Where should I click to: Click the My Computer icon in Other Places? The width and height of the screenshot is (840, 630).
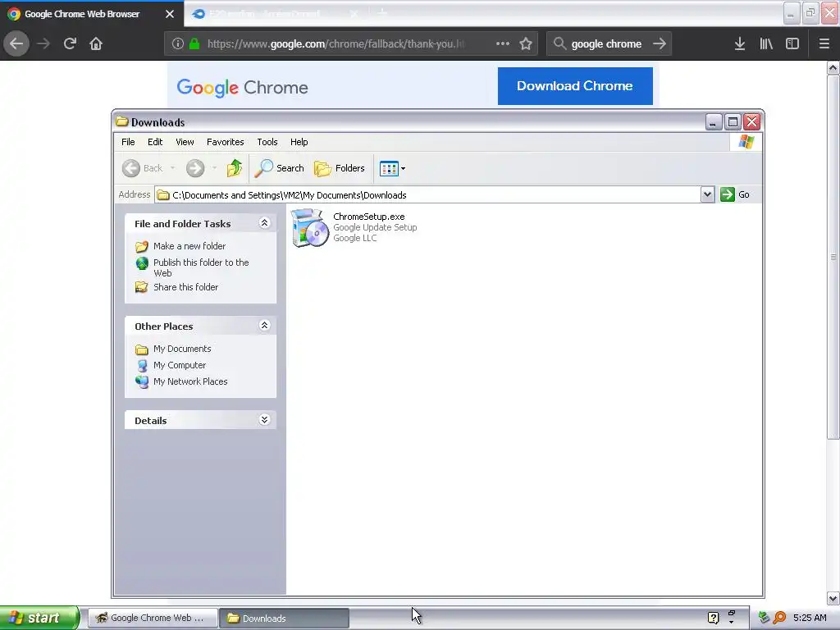tap(141, 365)
